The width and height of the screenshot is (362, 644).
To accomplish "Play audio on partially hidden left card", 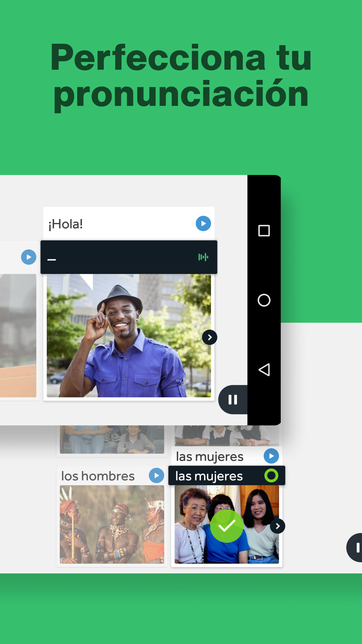I will click(x=29, y=257).
